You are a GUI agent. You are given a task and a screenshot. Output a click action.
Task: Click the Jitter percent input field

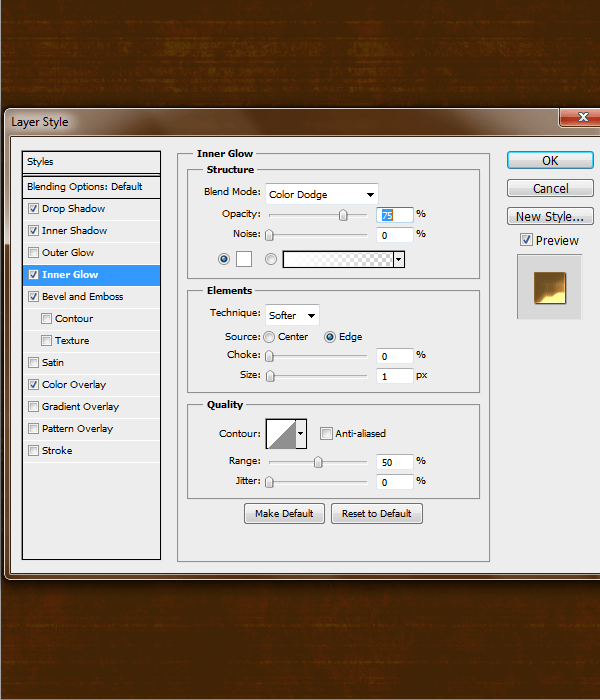(395, 482)
